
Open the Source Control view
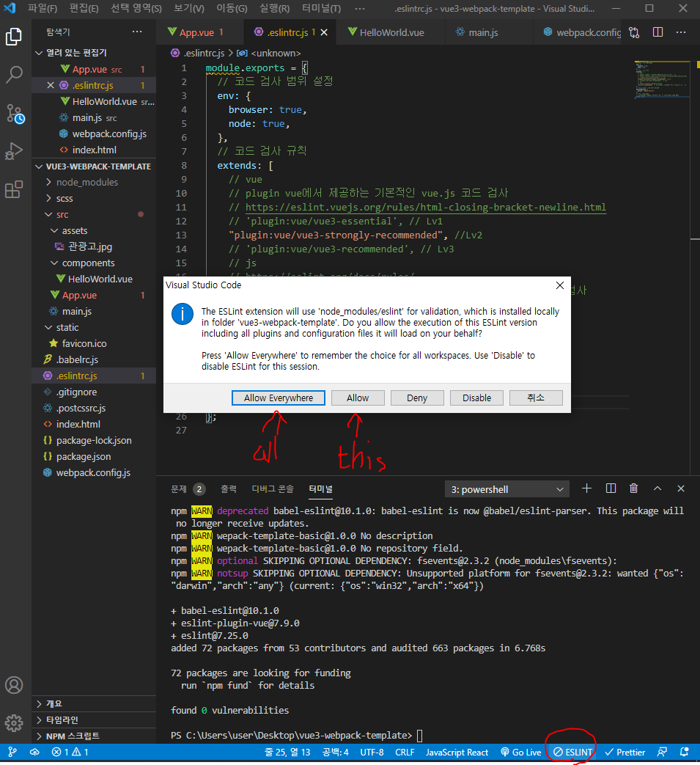(15, 113)
